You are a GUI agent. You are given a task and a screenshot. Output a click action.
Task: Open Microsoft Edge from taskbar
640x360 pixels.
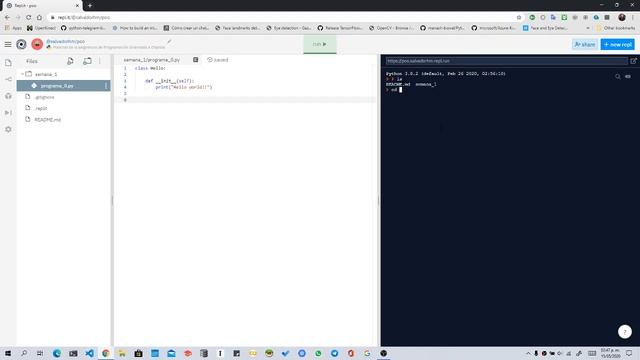57,353
